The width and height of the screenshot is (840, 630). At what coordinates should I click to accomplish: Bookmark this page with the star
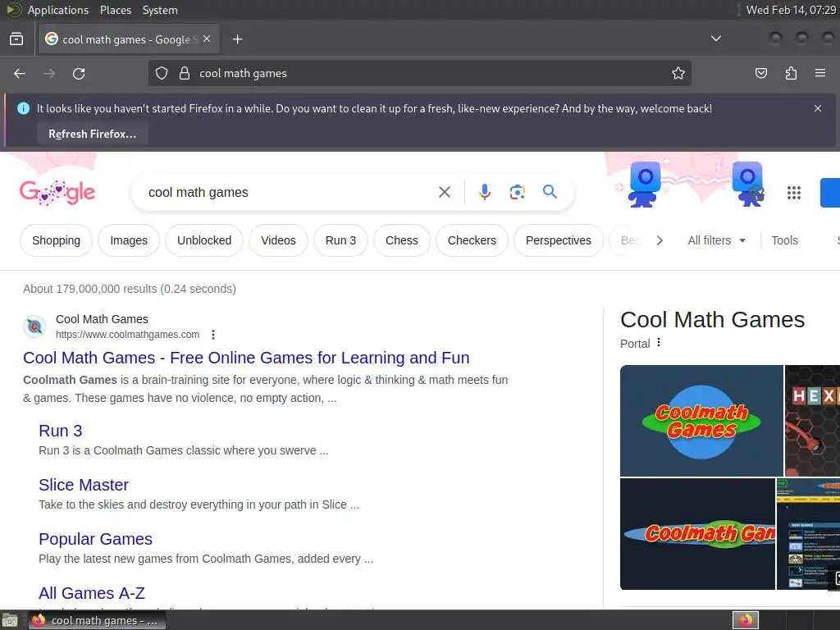pyautogui.click(x=678, y=73)
